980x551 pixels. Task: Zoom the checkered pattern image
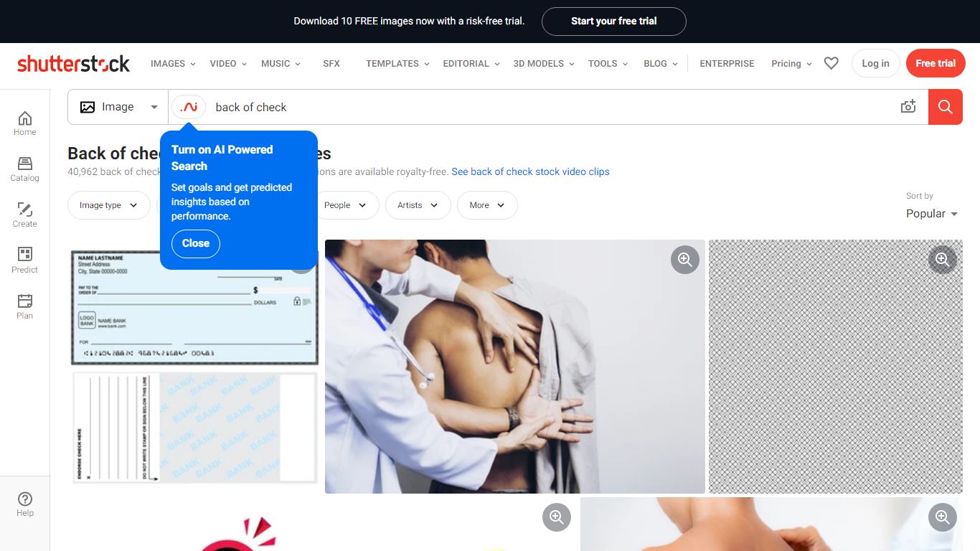click(943, 259)
